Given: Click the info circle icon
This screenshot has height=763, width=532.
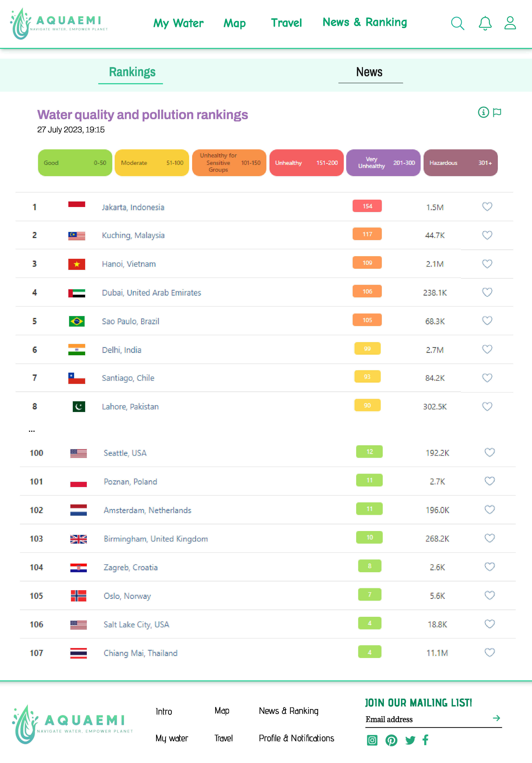Looking at the screenshot, I should click(483, 112).
